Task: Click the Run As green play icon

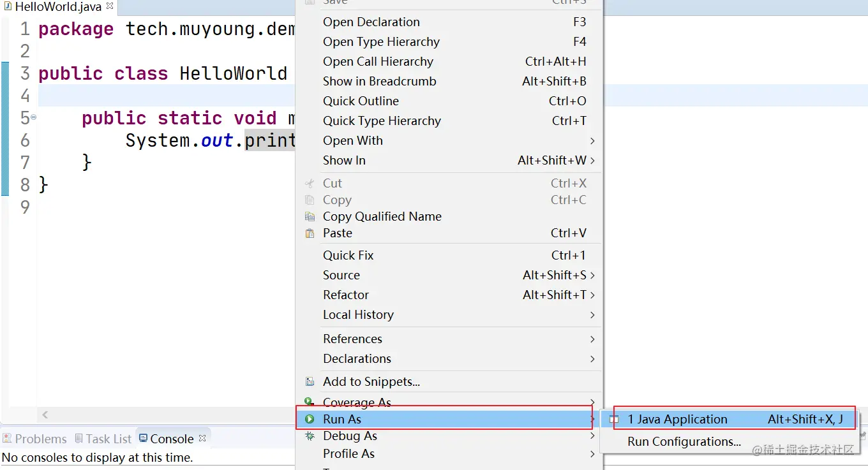Action: point(310,419)
